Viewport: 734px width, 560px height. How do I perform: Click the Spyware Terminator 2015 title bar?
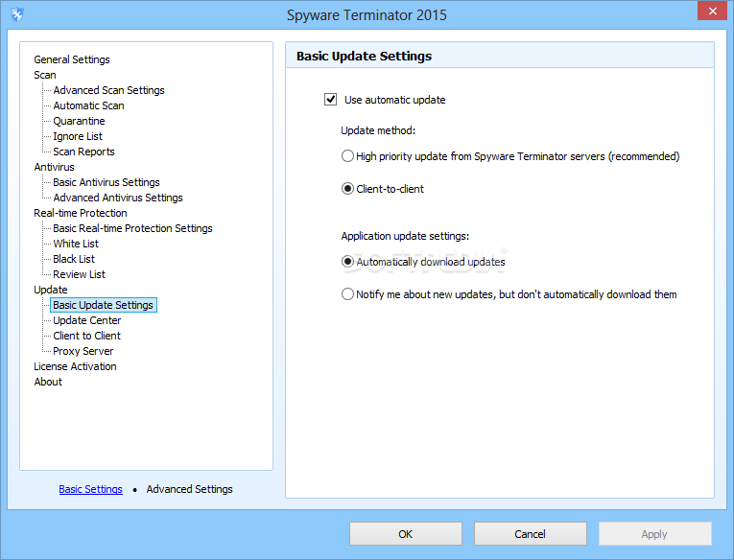pos(367,15)
